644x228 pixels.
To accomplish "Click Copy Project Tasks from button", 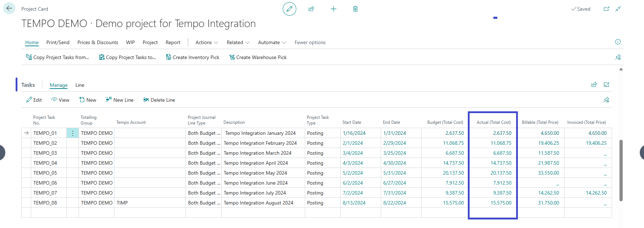I will click(x=58, y=57).
